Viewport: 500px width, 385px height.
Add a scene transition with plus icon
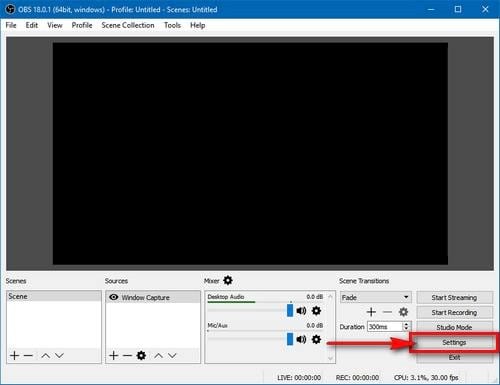click(371, 312)
